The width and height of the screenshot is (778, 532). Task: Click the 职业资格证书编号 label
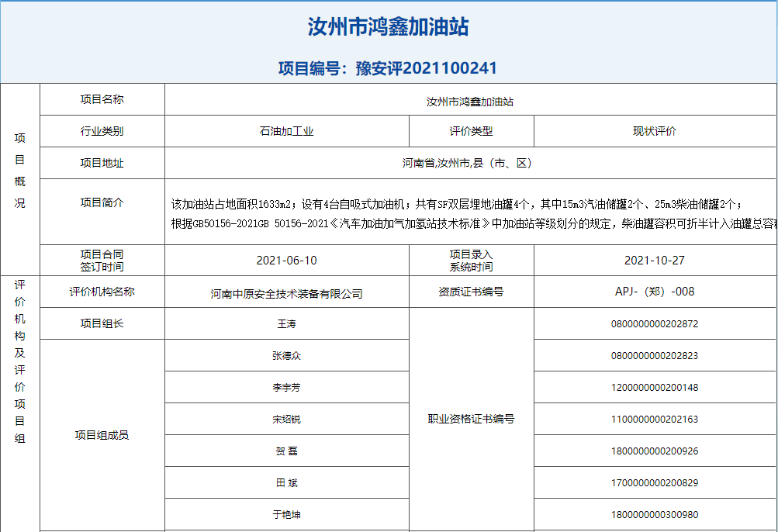[x=472, y=419]
